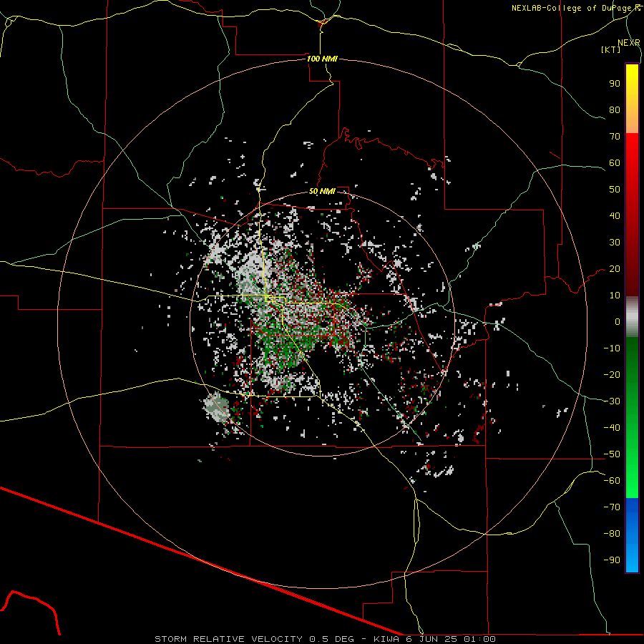Viewport: 644px width, 644px height.
Task: Click the [KT] units label above the color bar
Action: [611, 49]
